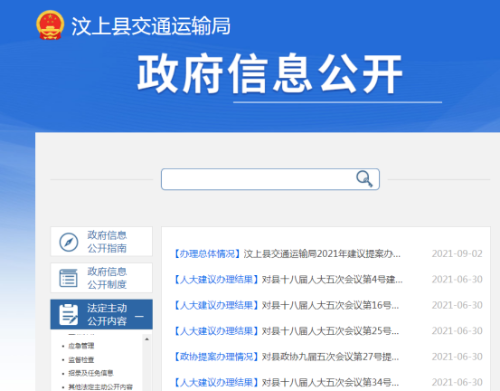Click the 政府信息公开 banner heading
Screen dimensions: 500x391
coord(270,73)
